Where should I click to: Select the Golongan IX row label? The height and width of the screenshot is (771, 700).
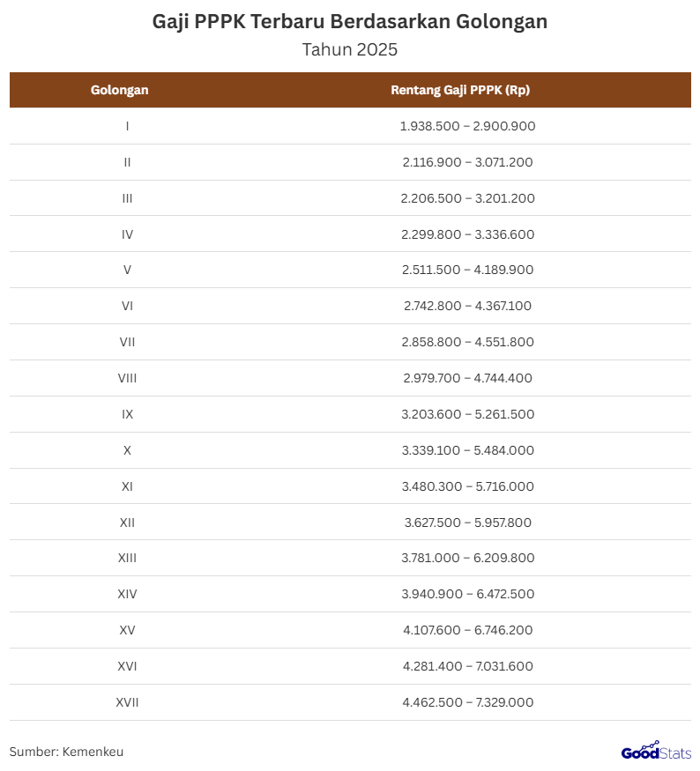(x=128, y=414)
